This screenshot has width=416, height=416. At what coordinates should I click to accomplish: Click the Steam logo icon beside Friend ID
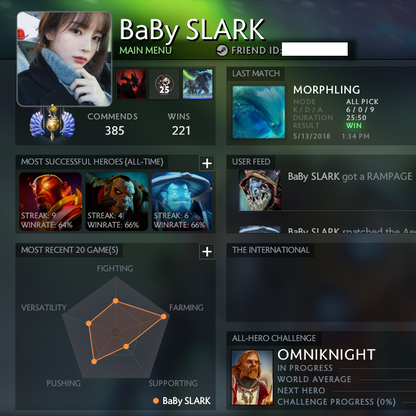pyautogui.click(x=222, y=51)
